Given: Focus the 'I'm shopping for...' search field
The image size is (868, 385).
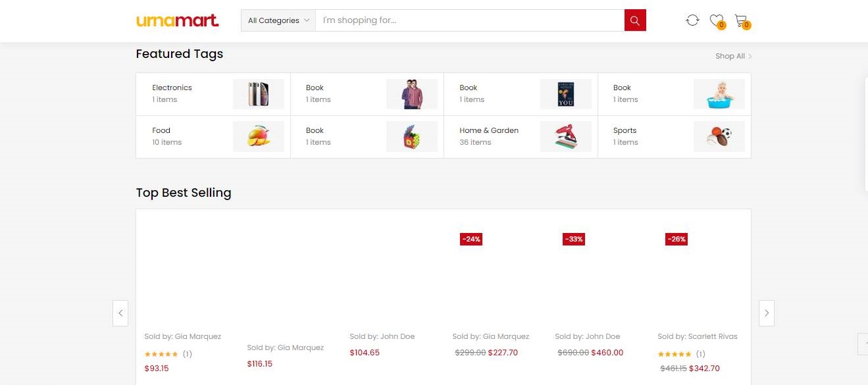Looking at the screenshot, I should [x=470, y=20].
